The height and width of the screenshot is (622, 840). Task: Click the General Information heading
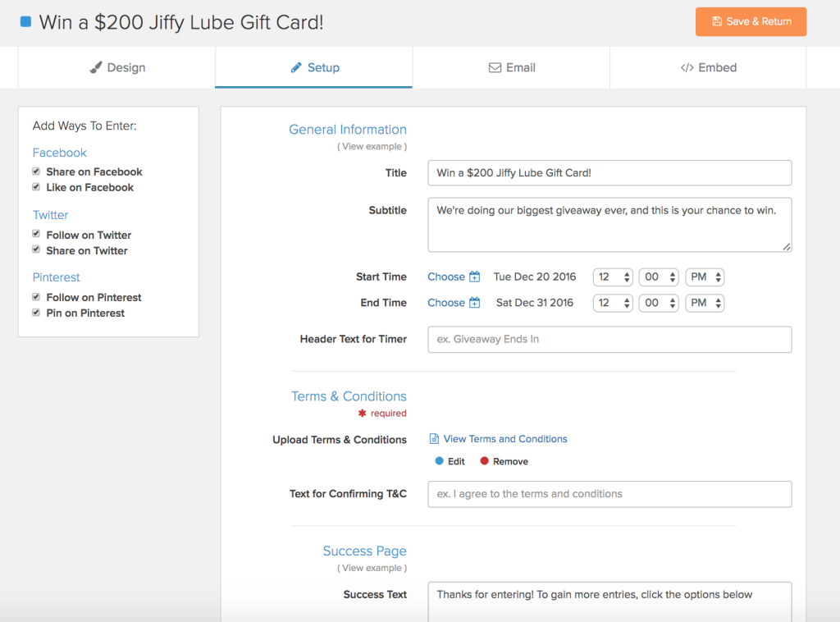(x=348, y=130)
